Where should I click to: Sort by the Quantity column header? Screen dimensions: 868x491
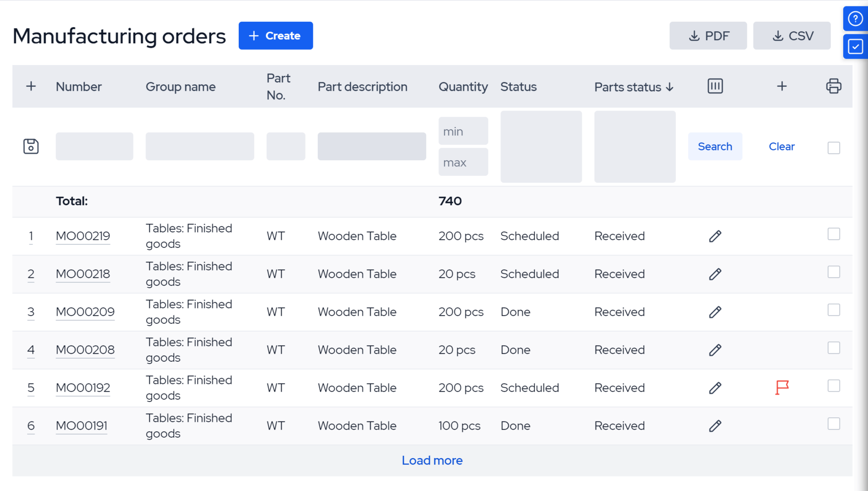(x=463, y=86)
